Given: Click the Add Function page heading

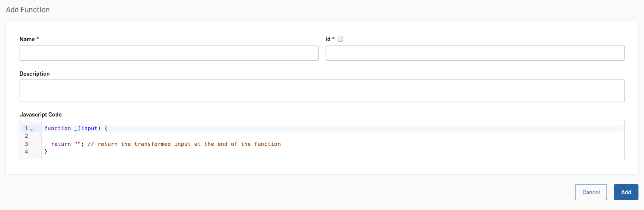Looking at the screenshot, I should [28, 9].
